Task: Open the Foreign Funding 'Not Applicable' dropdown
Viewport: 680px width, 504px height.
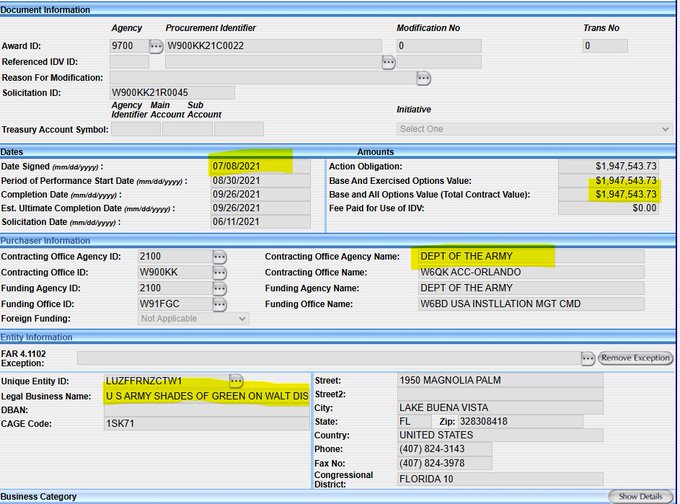Action: tap(193, 319)
